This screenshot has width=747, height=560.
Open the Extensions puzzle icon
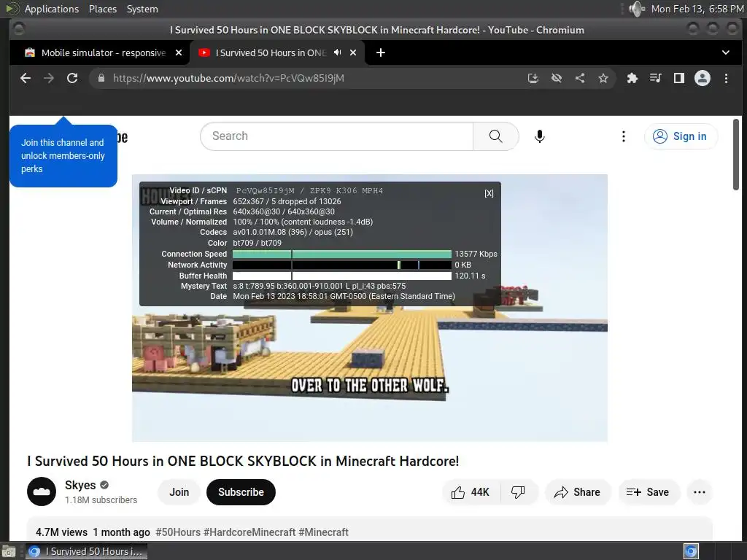point(632,78)
